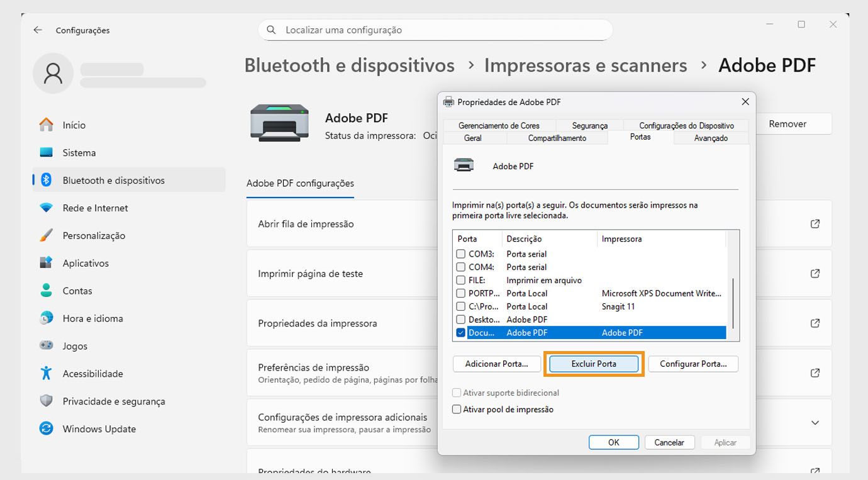This screenshot has width=868, height=480.
Task: Enable Ativar pool de impressão
Action: (x=455, y=409)
